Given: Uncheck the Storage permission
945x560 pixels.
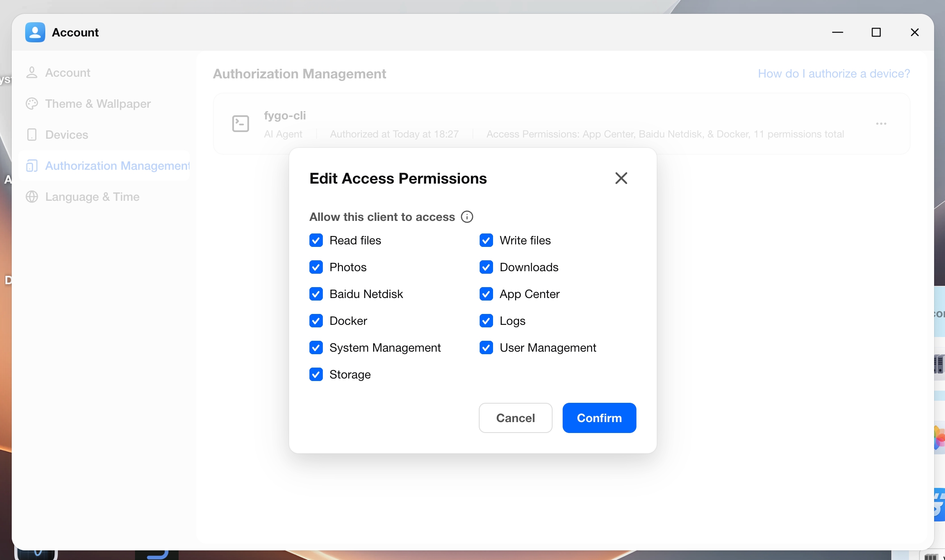Looking at the screenshot, I should [316, 374].
